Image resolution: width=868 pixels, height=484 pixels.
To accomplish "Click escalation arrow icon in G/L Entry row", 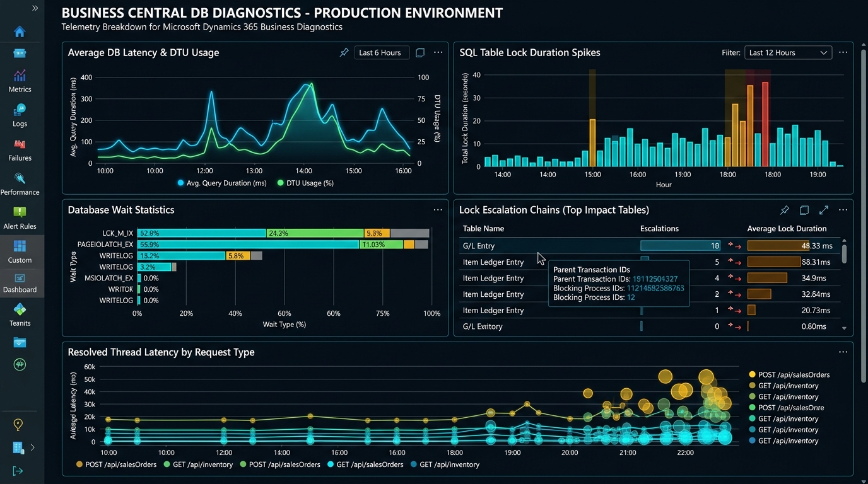I will point(734,246).
